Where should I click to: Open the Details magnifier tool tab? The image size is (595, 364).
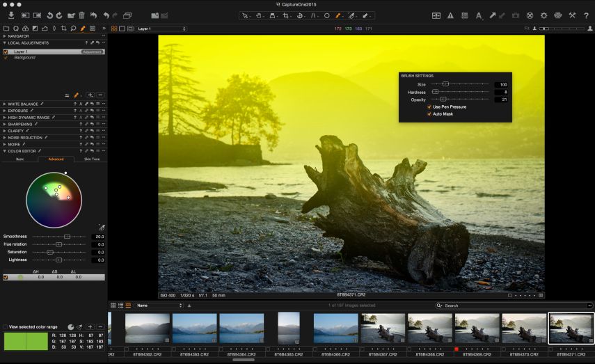(x=73, y=29)
